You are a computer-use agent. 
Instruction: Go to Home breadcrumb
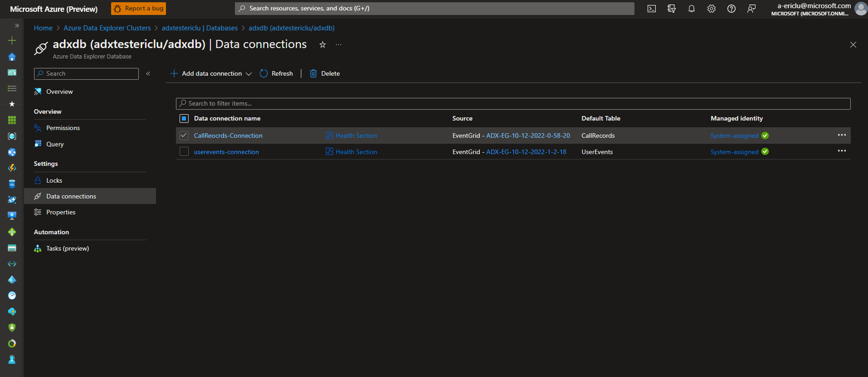pyautogui.click(x=43, y=28)
